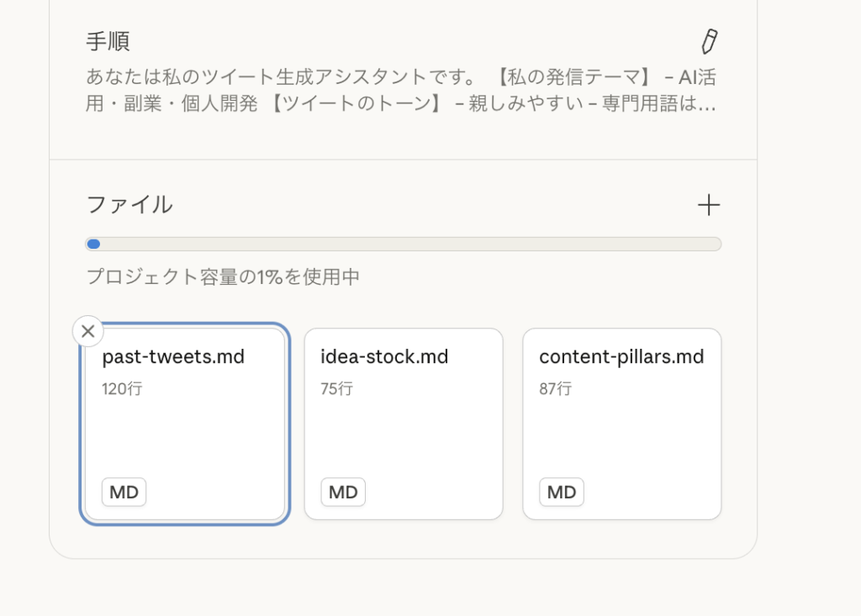
Task: Click the MD badge on idea-stock.md
Action: pyautogui.click(x=342, y=492)
